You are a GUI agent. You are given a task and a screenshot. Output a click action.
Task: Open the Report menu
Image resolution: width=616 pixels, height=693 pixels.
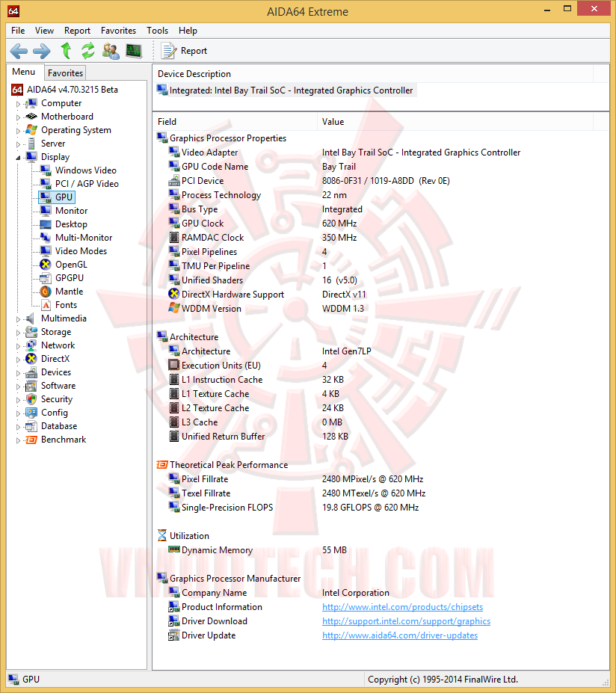pos(77,31)
